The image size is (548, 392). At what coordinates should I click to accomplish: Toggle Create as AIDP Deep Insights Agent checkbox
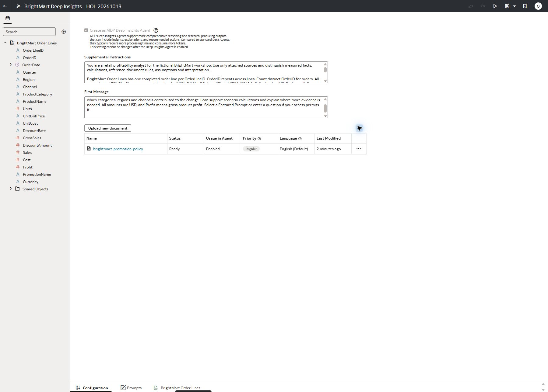coord(86,30)
